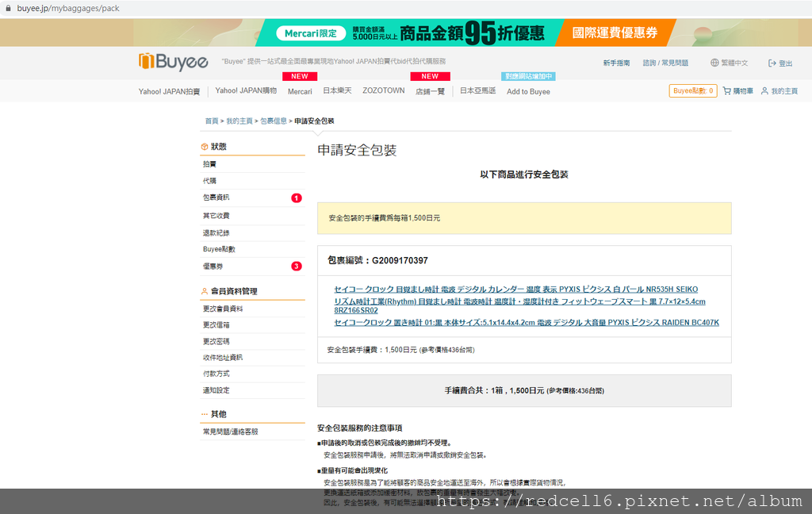Click 登出 link
The image size is (812, 514).
pyautogui.click(x=786, y=63)
